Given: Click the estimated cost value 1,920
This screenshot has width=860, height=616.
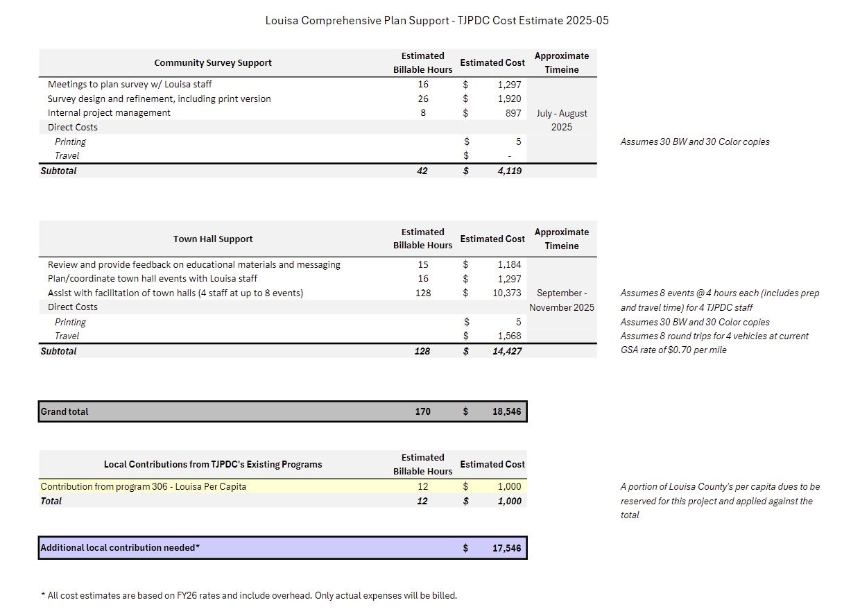Looking at the screenshot, I should pyautogui.click(x=509, y=99).
